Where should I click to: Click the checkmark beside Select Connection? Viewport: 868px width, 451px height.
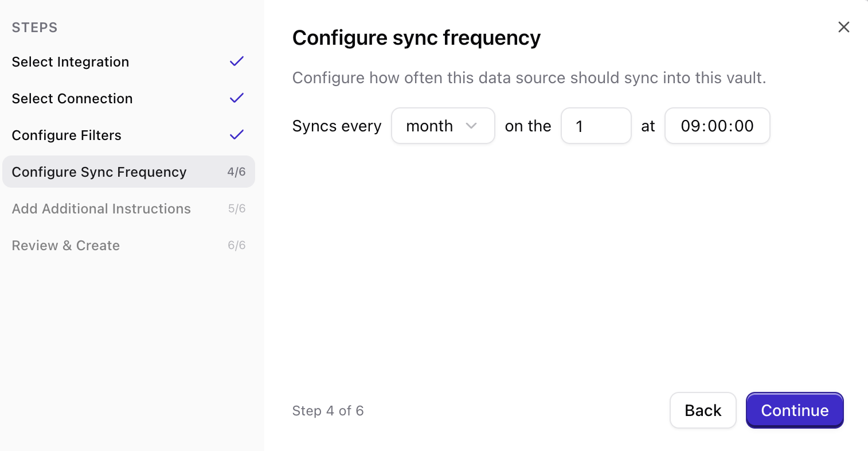click(x=236, y=98)
